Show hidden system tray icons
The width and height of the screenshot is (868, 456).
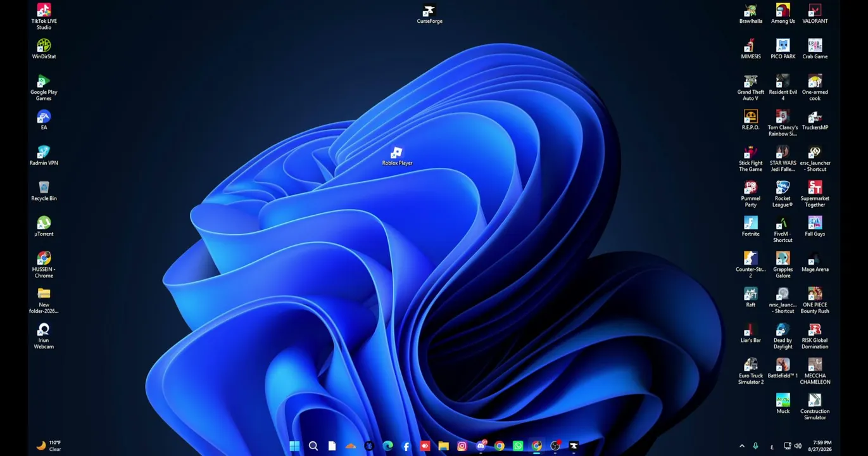click(742, 446)
